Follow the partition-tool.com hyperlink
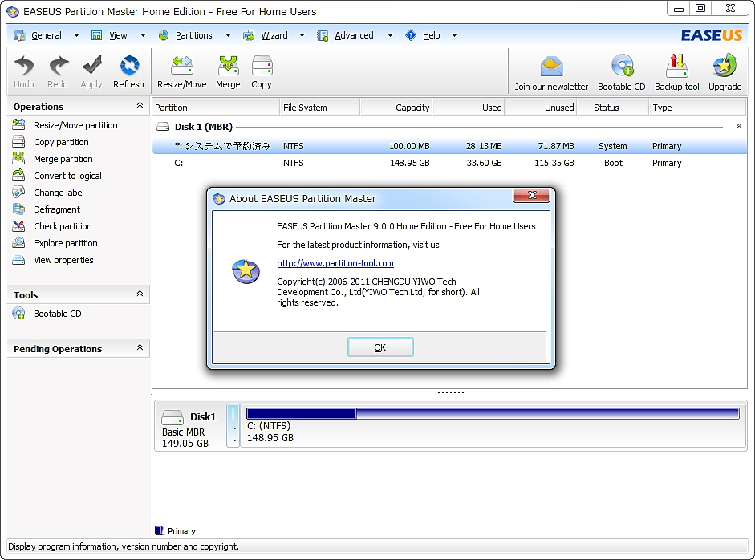Image resolution: width=755 pixels, height=560 pixels. (x=335, y=263)
